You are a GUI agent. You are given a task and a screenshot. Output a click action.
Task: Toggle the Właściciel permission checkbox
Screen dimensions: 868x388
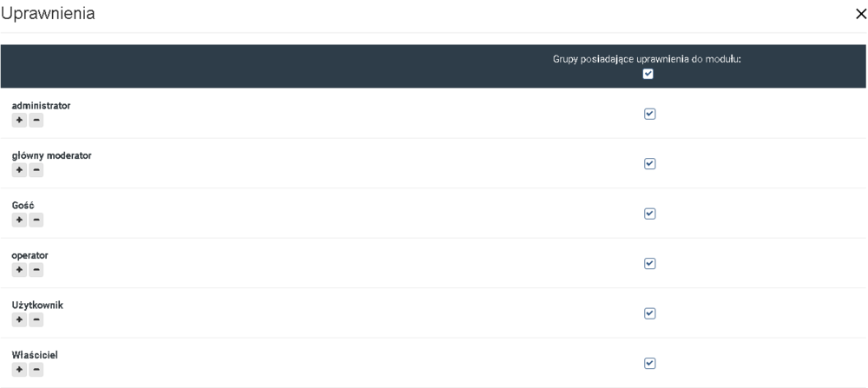649,363
